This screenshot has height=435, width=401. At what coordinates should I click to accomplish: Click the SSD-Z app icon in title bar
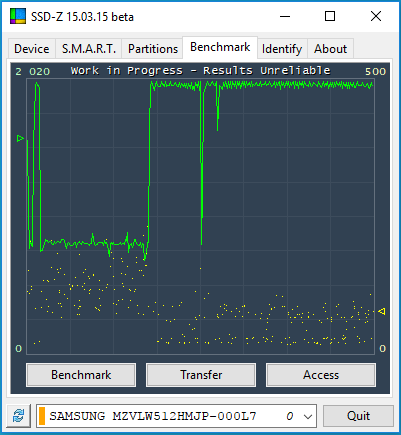18,16
